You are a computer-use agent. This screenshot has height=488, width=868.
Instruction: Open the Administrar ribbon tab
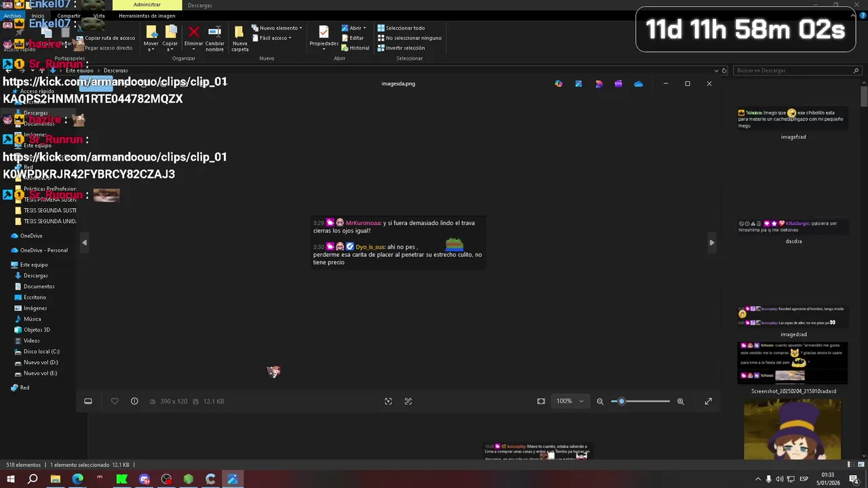[147, 5]
